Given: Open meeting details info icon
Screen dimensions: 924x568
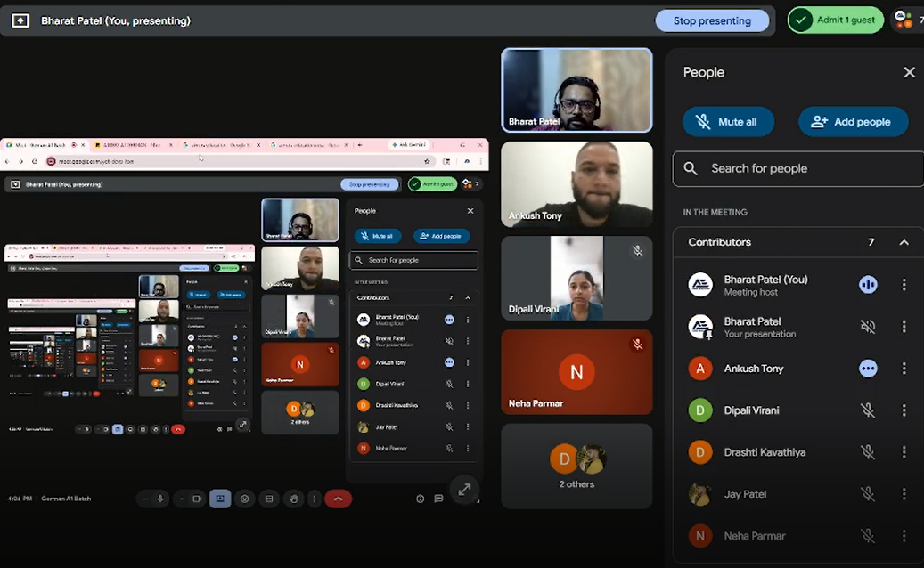Looking at the screenshot, I should [421, 499].
